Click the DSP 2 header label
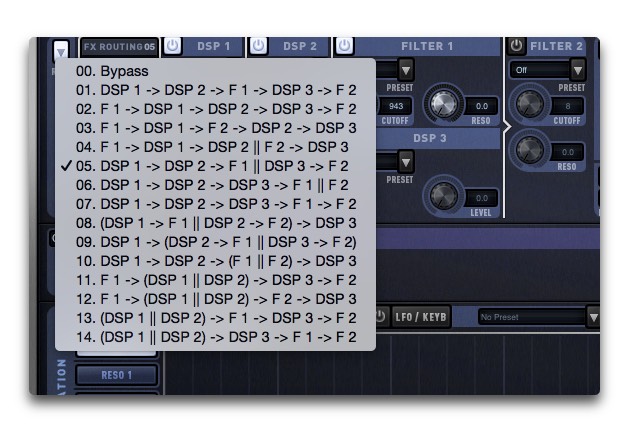This screenshot has width=629, height=431. click(x=300, y=46)
